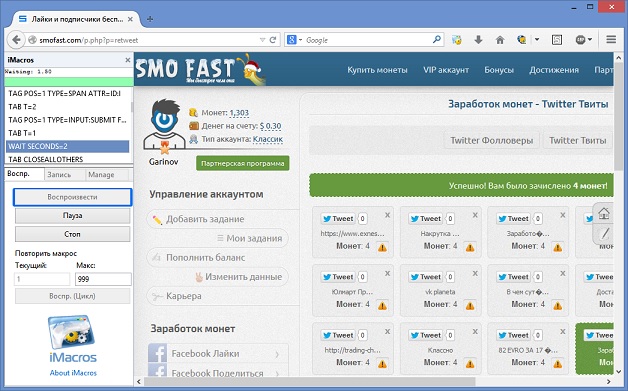628x391 pixels.
Task: Reload the page with the refresh icon
Action: (x=273, y=40)
